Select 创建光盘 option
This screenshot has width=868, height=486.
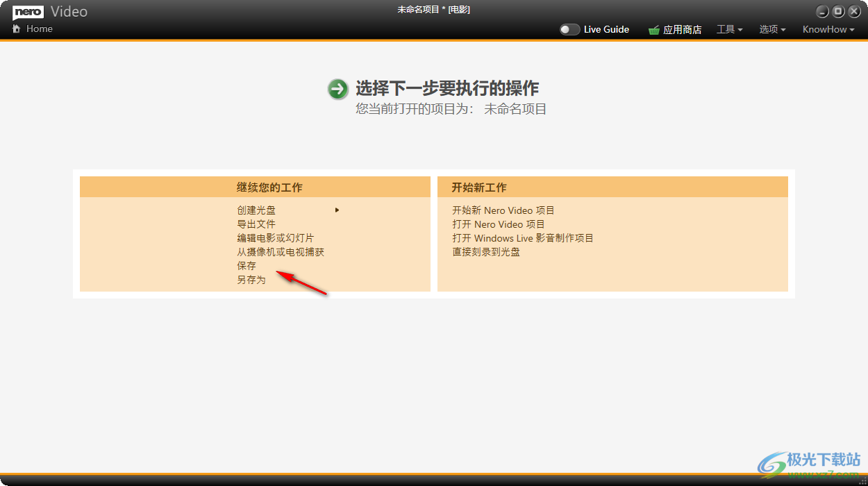256,210
